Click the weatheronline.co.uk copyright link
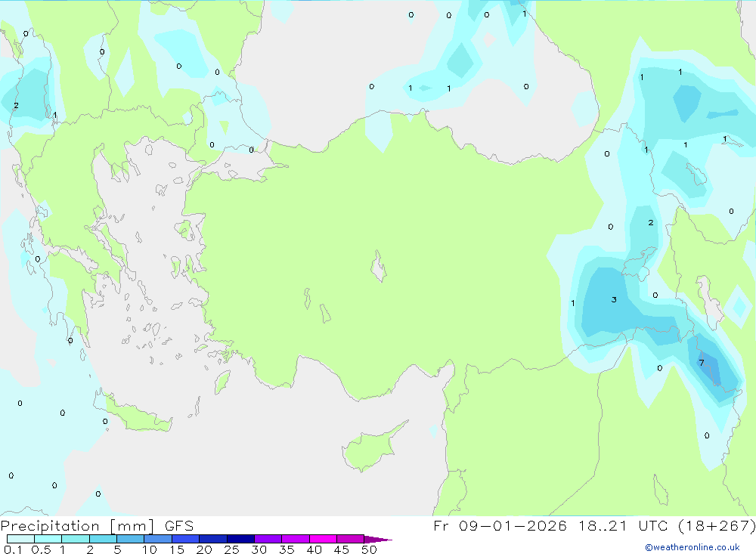 (692, 547)
